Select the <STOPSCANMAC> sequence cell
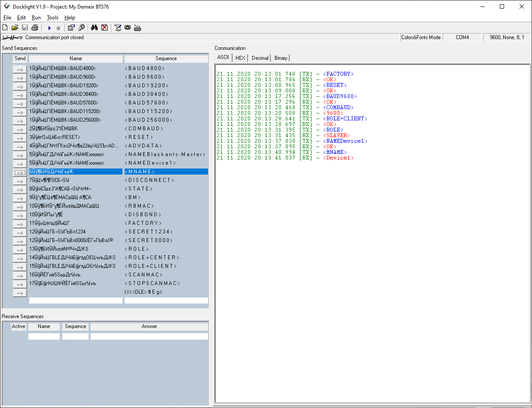This screenshot has height=408, width=532. tap(166, 283)
